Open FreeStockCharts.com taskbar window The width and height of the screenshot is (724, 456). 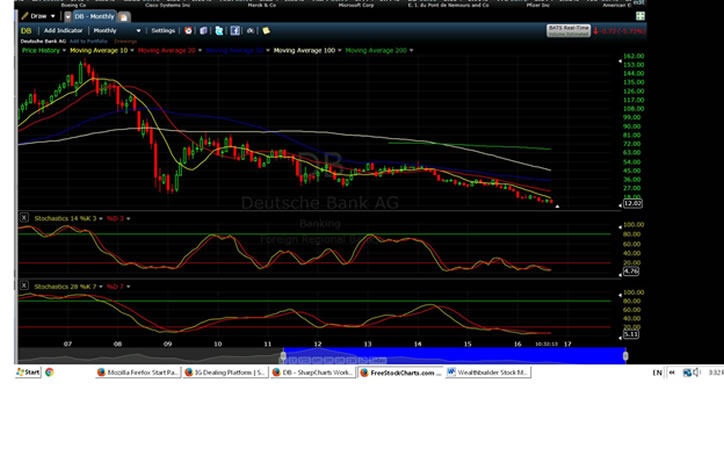point(402,372)
